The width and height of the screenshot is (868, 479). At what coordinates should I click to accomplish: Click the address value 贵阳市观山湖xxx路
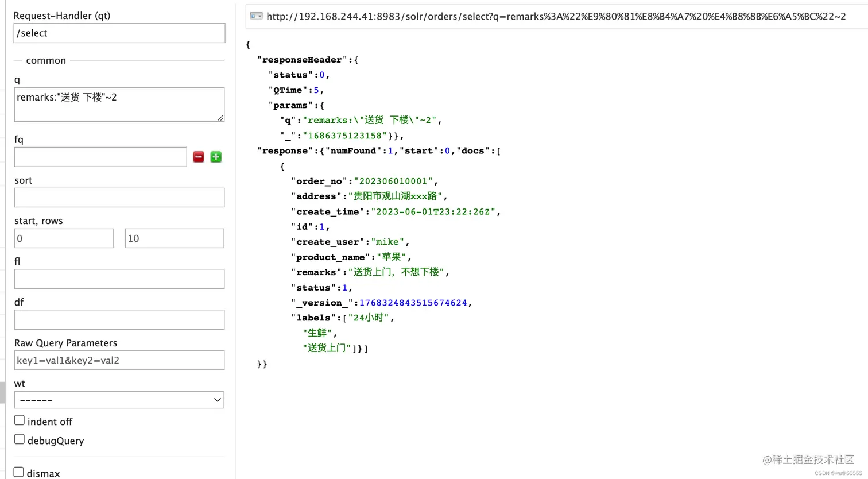(x=395, y=196)
